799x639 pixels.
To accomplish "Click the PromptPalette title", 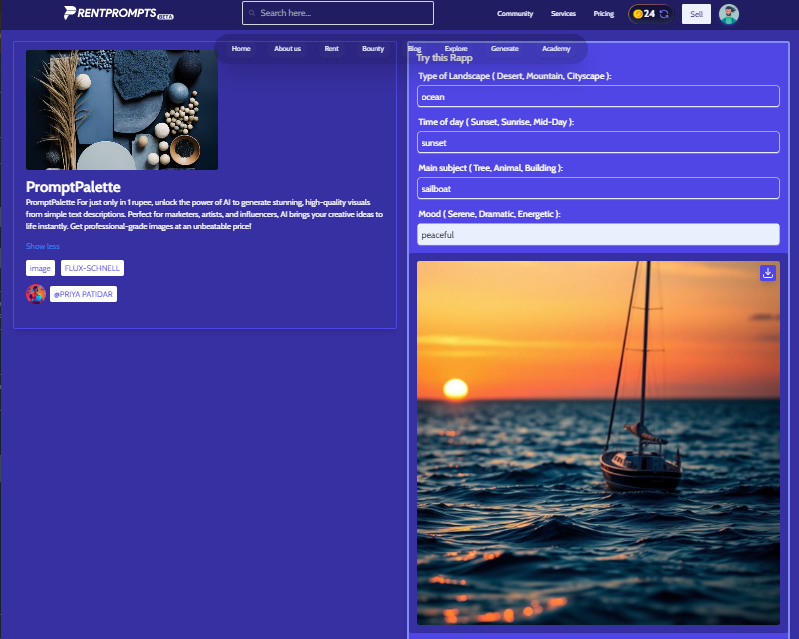I will tap(73, 187).
